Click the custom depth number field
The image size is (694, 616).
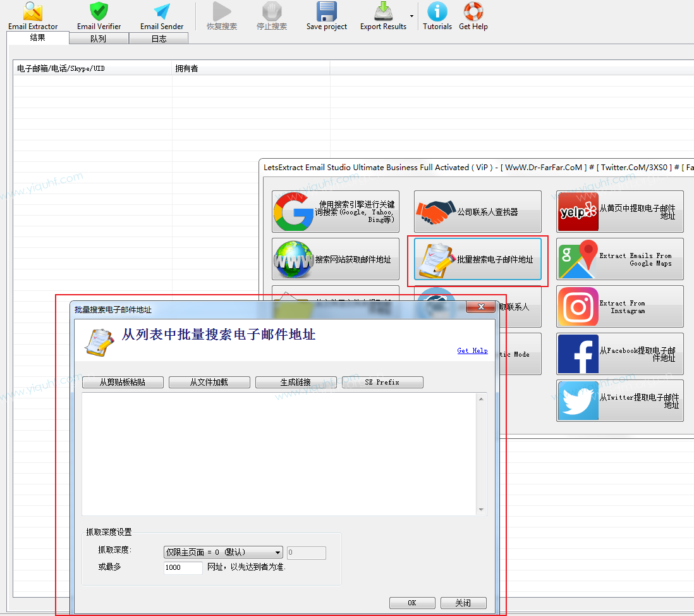tap(307, 553)
